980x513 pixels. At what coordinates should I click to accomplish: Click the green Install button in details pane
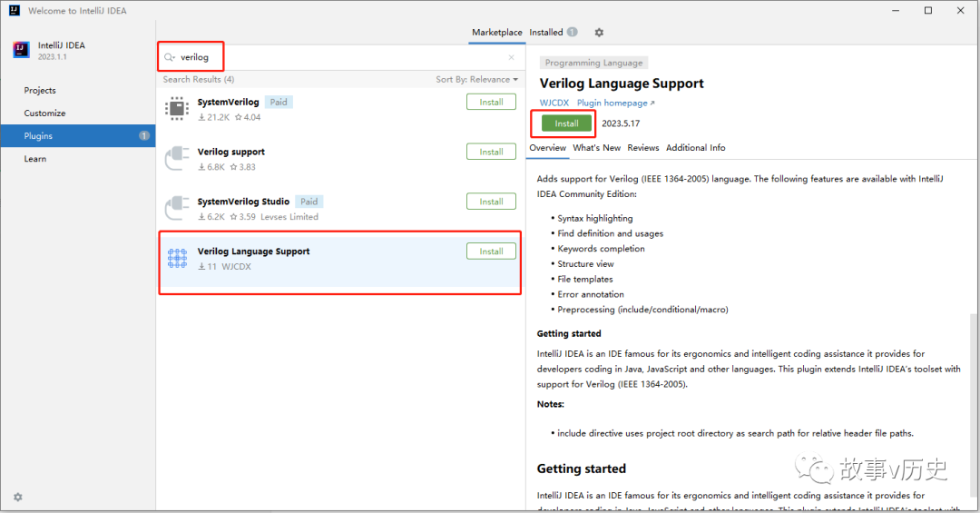tap(566, 123)
